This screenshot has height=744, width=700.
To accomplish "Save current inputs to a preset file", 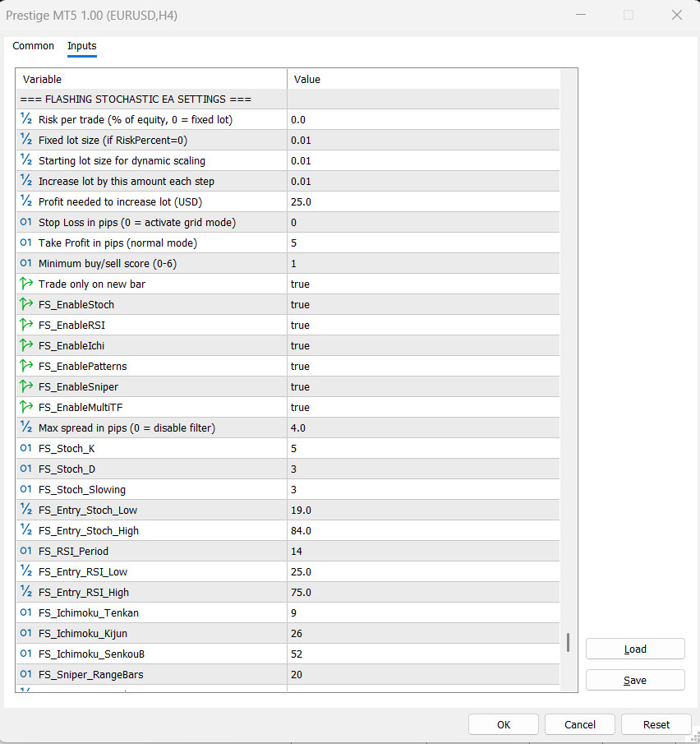I will coord(635,680).
